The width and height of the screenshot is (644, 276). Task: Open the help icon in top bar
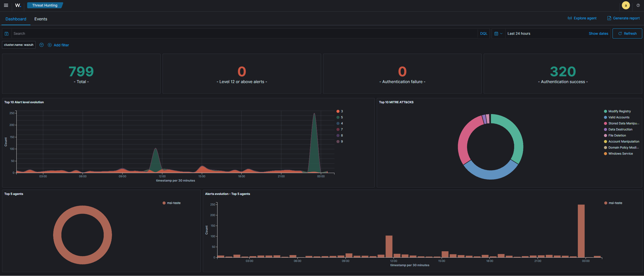pos(638,5)
